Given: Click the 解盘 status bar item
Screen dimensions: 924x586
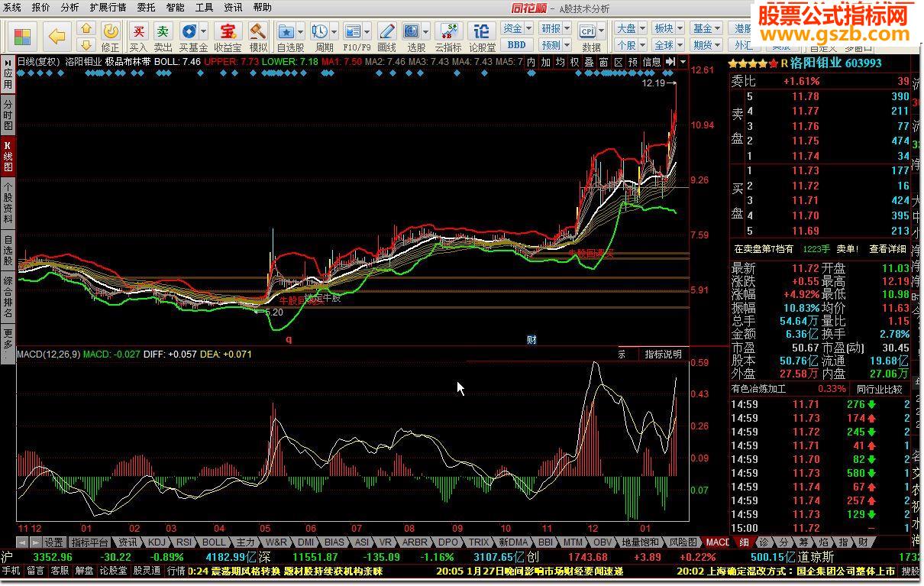Looking at the screenshot, I should point(84,571).
